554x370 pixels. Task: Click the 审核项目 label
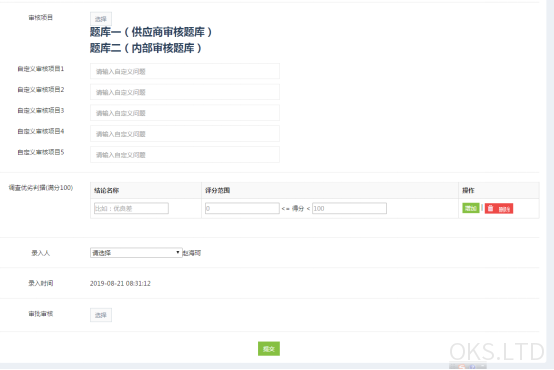tap(41, 17)
